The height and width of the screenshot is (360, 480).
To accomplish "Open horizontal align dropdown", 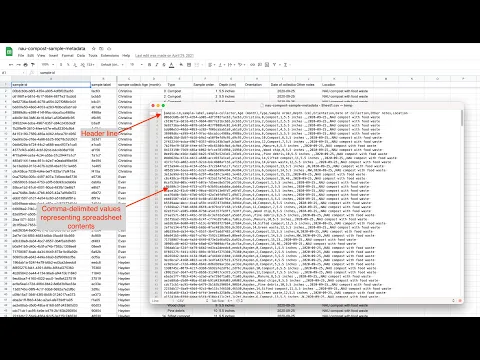I will click(x=211, y=65).
